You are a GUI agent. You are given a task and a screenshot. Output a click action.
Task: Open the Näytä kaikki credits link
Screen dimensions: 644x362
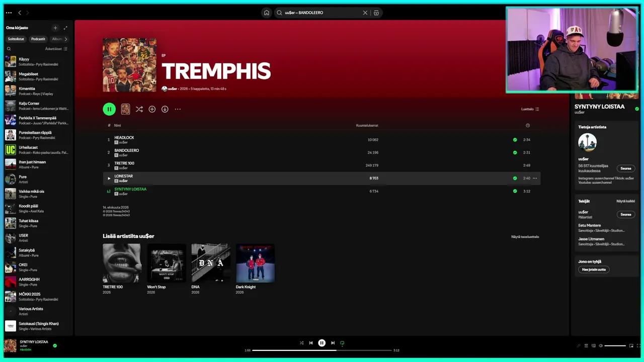coord(625,201)
